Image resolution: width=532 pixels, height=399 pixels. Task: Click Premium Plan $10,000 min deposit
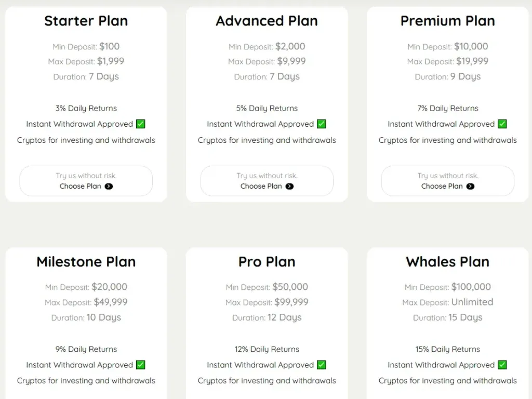pos(471,46)
